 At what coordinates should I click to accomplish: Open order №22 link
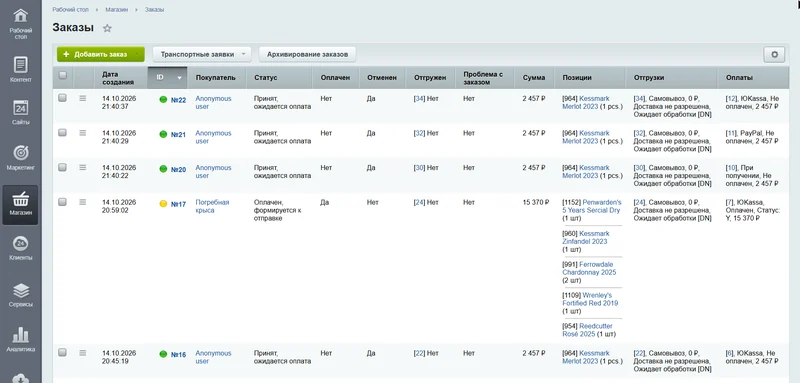(x=178, y=100)
